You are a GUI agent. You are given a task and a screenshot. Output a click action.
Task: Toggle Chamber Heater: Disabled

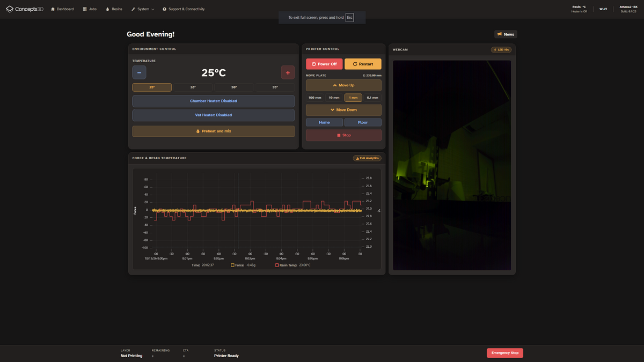coord(214,101)
